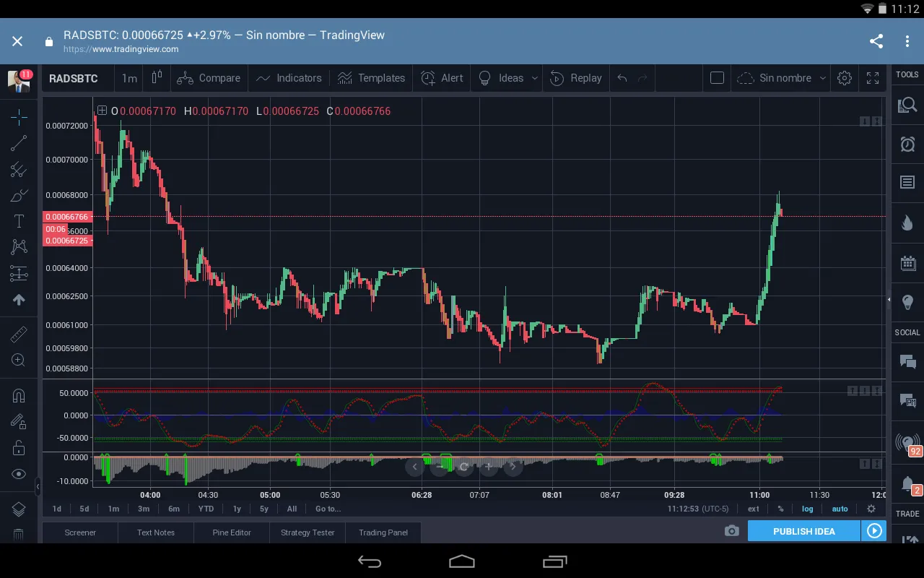Open ideas stream with 92 badge

pyautogui.click(x=908, y=443)
